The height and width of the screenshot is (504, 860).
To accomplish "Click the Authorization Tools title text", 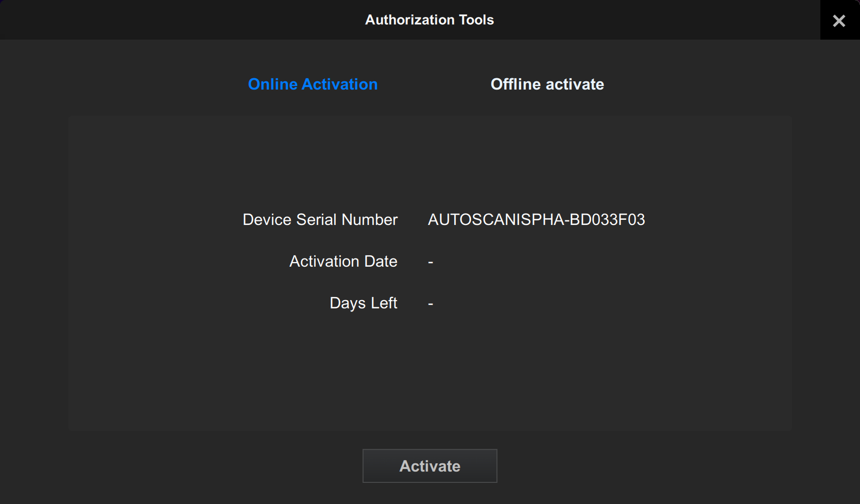I will click(429, 20).
